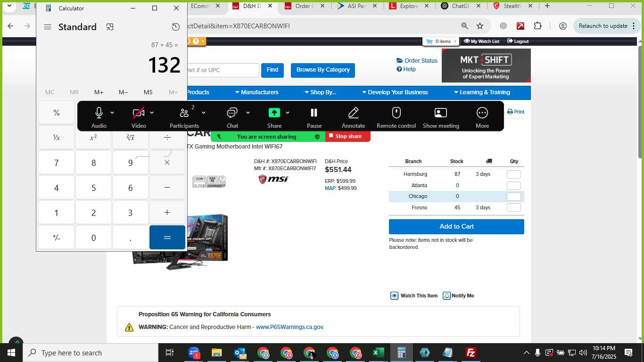Click the plus/minus sign toggle key
644x362 pixels.
[57, 238]
